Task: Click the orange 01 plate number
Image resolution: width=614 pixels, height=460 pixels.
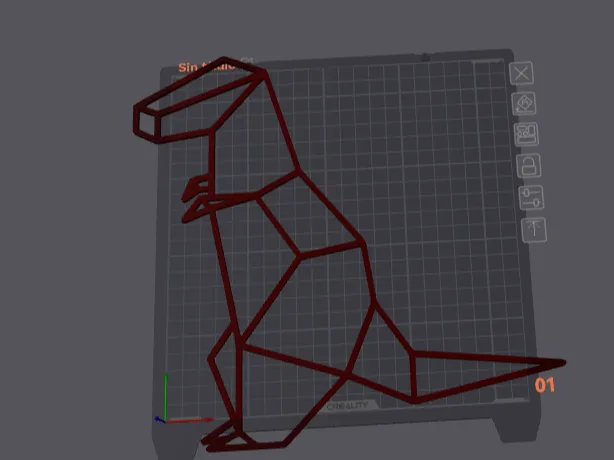Action: pyautogui.click(x=545, y=385)
